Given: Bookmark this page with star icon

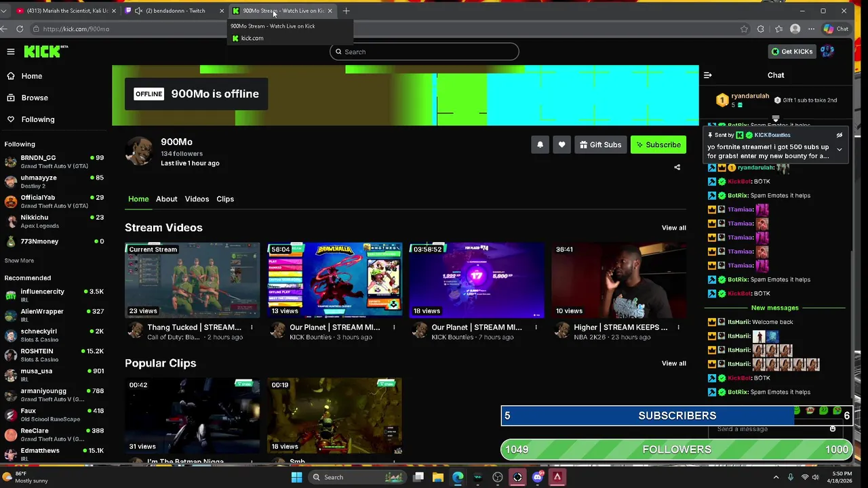Looking at the screenshot, I should click(744, 29).
